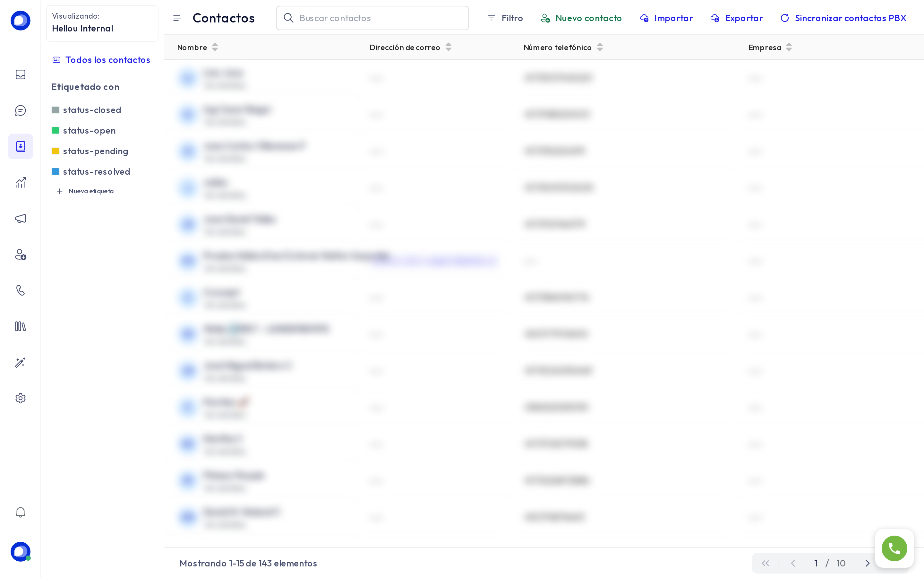
Task: Open the notifications bell icon
Action: pyautogui.click(x=20, y=512)
